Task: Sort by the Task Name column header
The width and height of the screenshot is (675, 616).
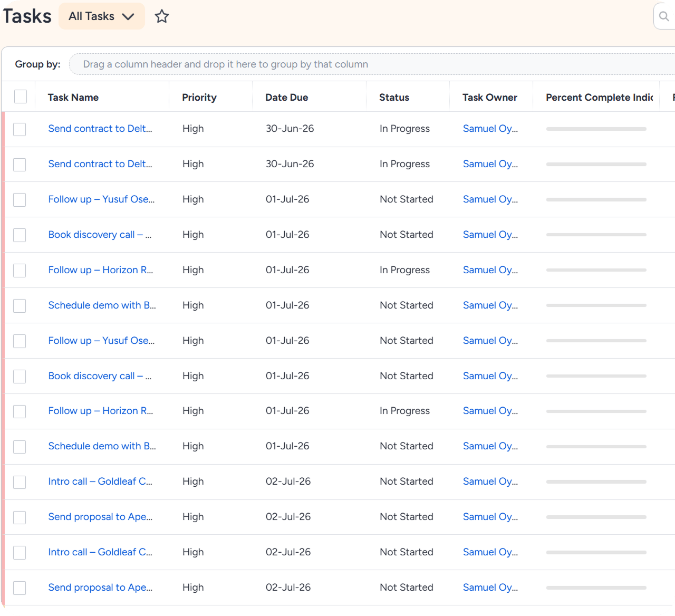Action: point(73,98)
